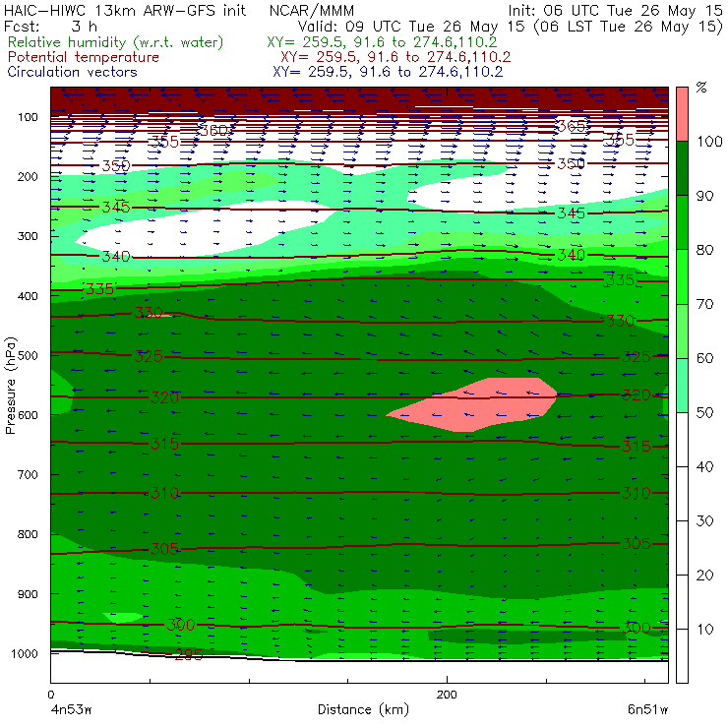728x728 pixels.
Task: Click the green XY coordinates line
Action: pos(382,42)
